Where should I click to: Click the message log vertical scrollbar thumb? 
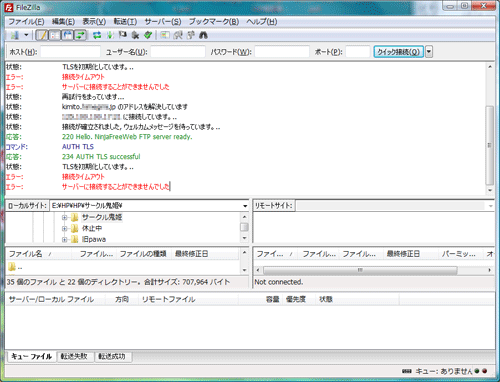(490, 145)
